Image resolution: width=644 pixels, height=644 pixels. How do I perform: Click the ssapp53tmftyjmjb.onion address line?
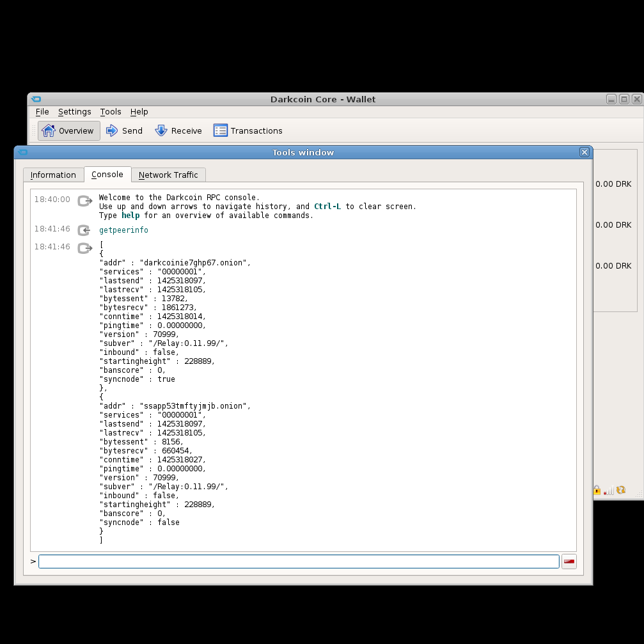(175, 406)
